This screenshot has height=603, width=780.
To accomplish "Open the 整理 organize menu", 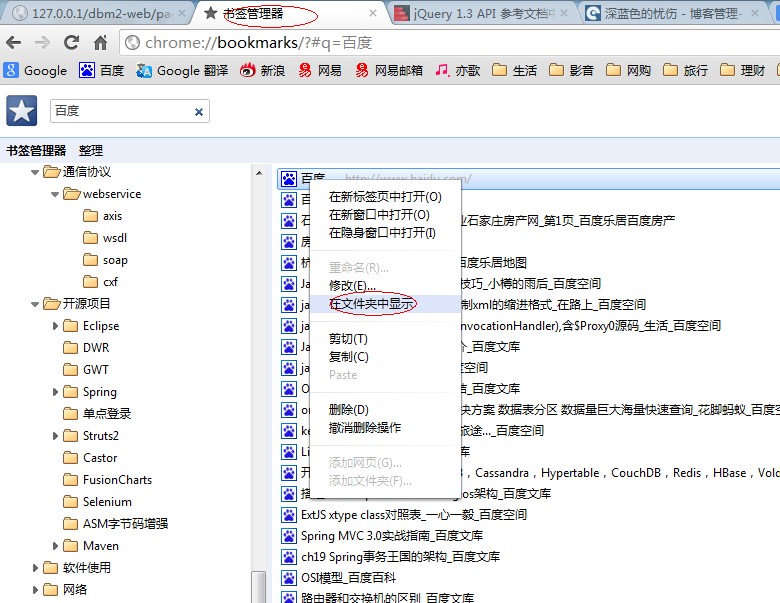I will [x=91, y=150].
